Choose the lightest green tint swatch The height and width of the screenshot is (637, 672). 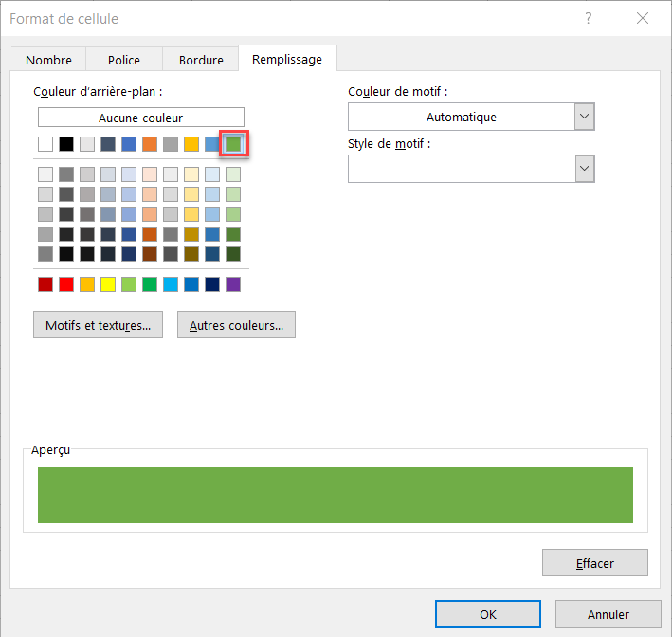point(233,174)
